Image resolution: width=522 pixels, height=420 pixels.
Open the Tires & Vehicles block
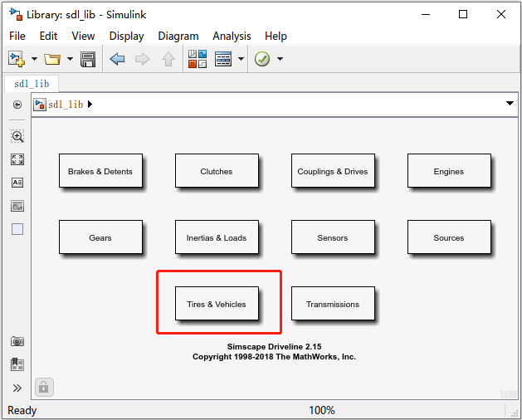pos(217,304)
